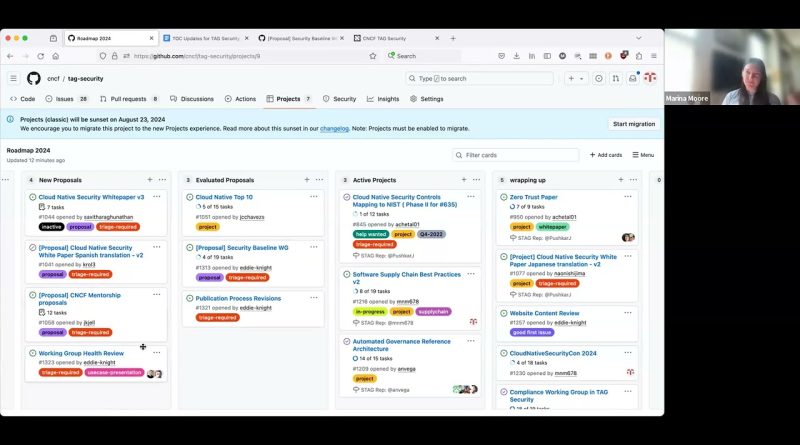Add a card to wrapping up column
The image size is (800, 445).
pos(621,180)
